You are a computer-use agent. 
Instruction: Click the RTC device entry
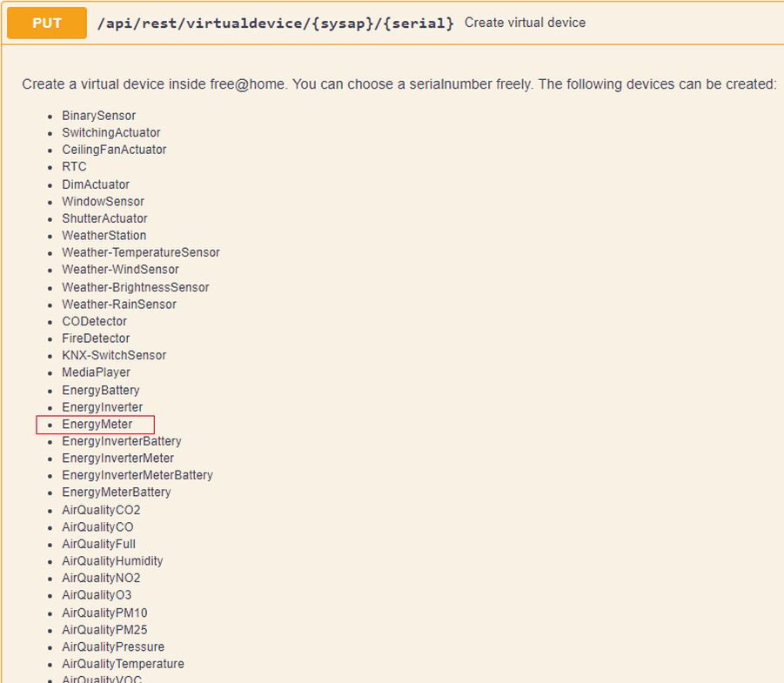[x=74, y=166]
